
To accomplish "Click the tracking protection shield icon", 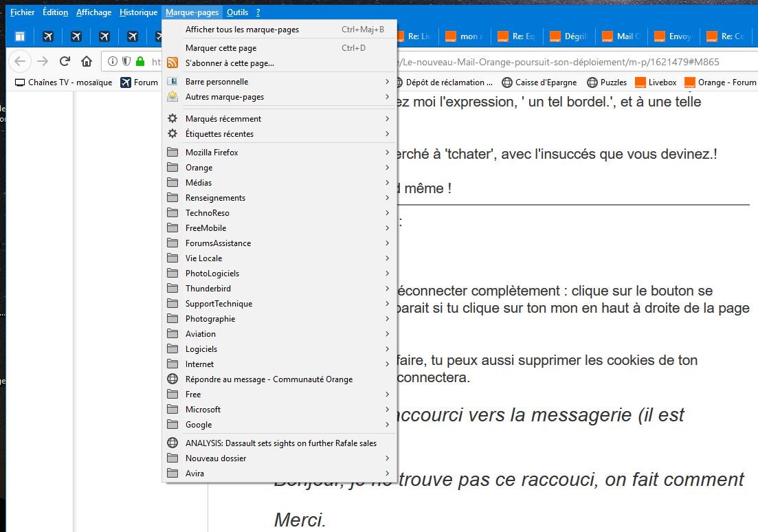I will pyautogui.click(x=126, y=61).
